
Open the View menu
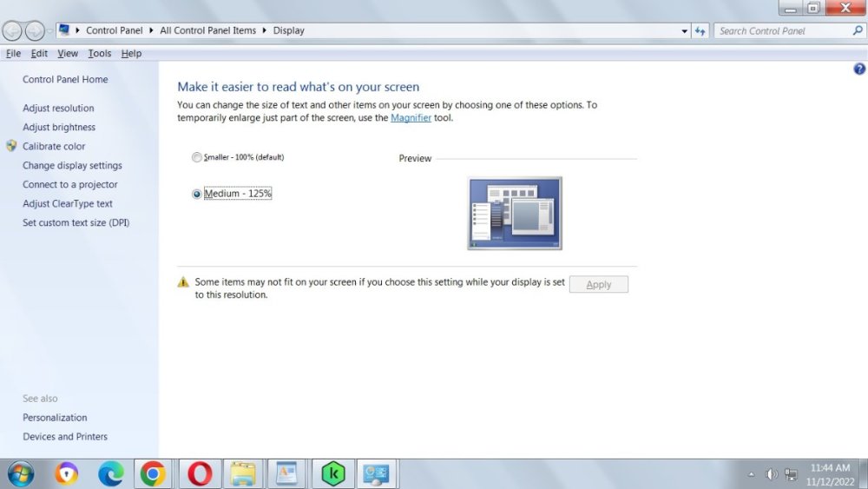68,53
